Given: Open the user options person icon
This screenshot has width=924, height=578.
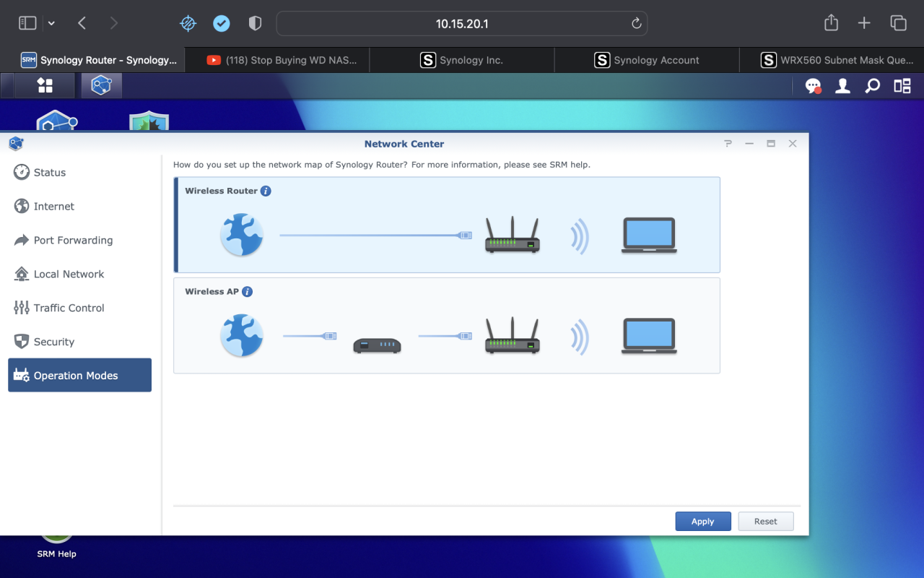Looking at the screenshot, I should 842,85.
